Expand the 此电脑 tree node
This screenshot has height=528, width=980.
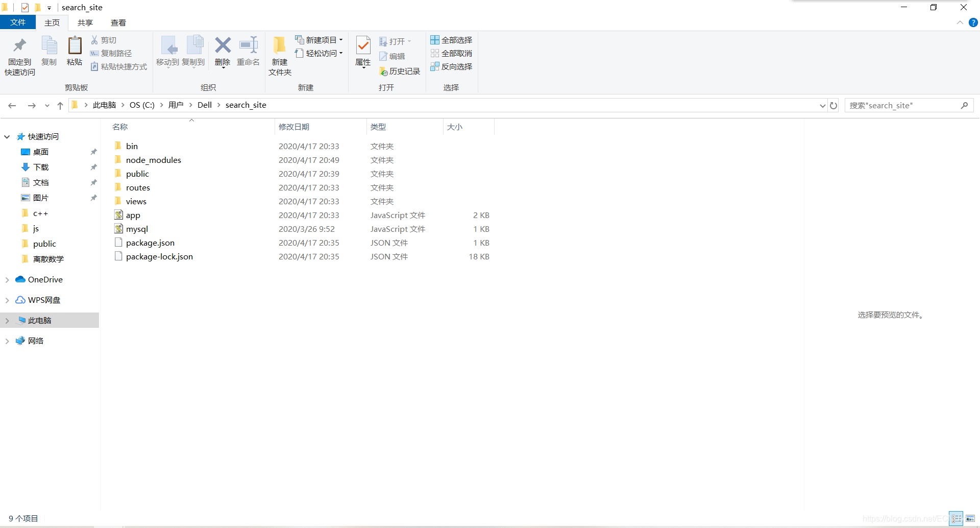7,320
